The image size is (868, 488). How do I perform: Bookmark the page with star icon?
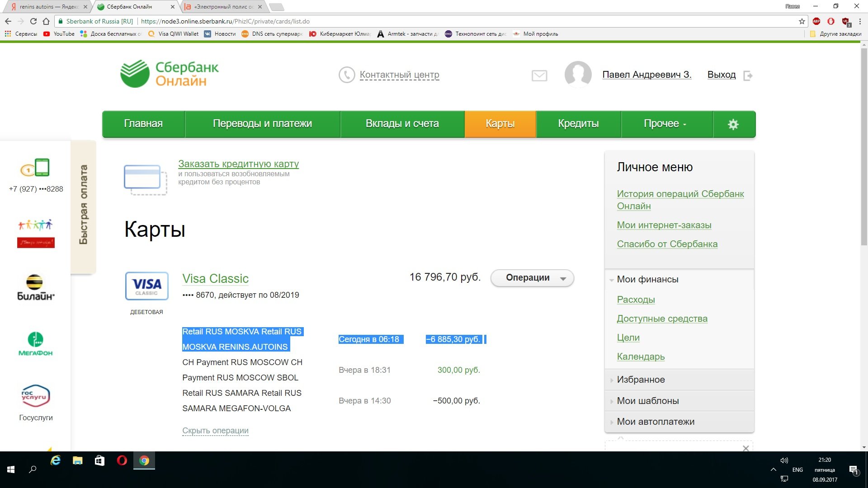pyautogui.click(x=802, y=21)
